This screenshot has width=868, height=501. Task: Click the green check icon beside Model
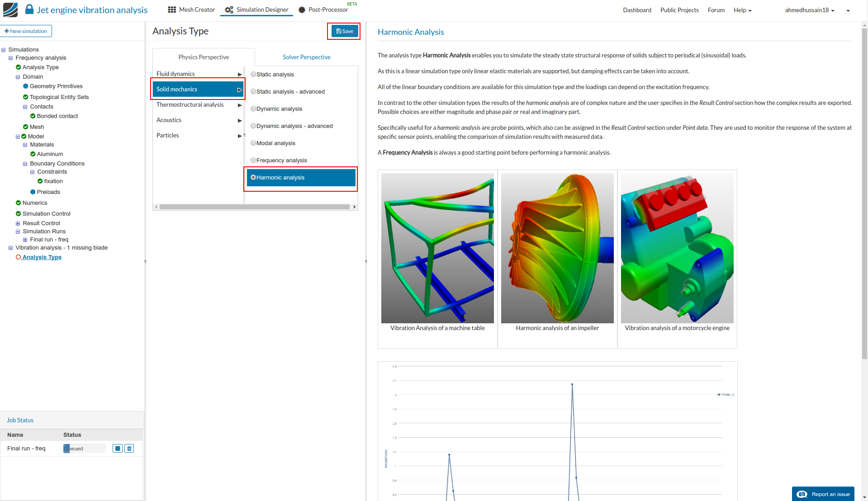[x=24, y=137]
